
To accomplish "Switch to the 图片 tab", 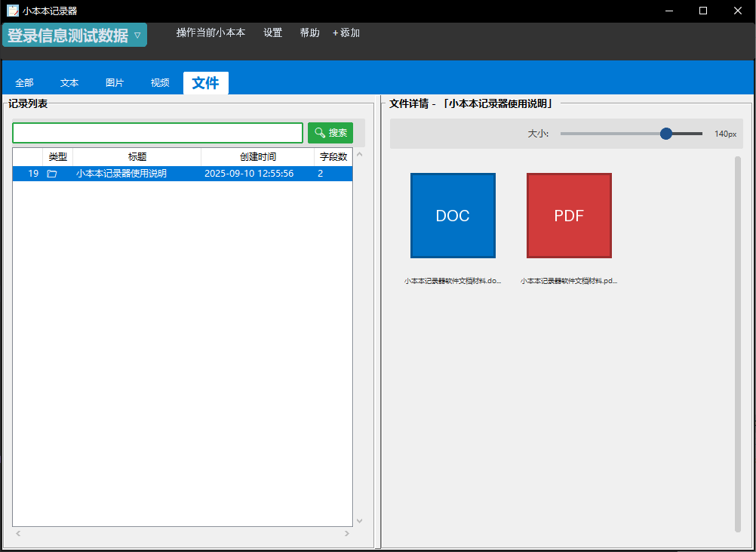I will 115,83.
